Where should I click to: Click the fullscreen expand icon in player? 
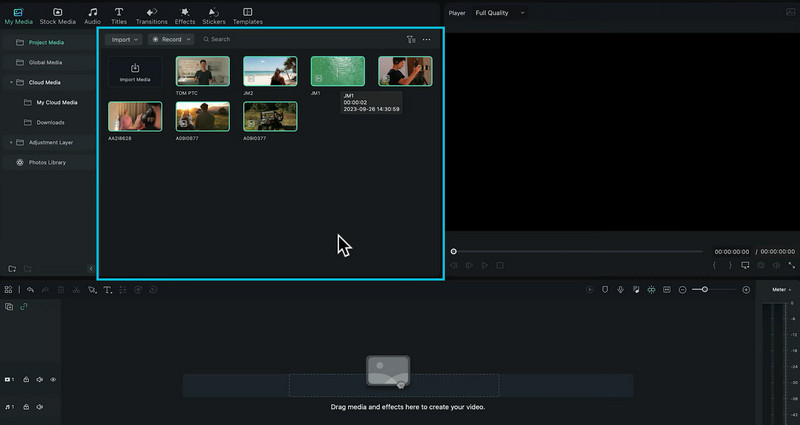pos(792,266)
